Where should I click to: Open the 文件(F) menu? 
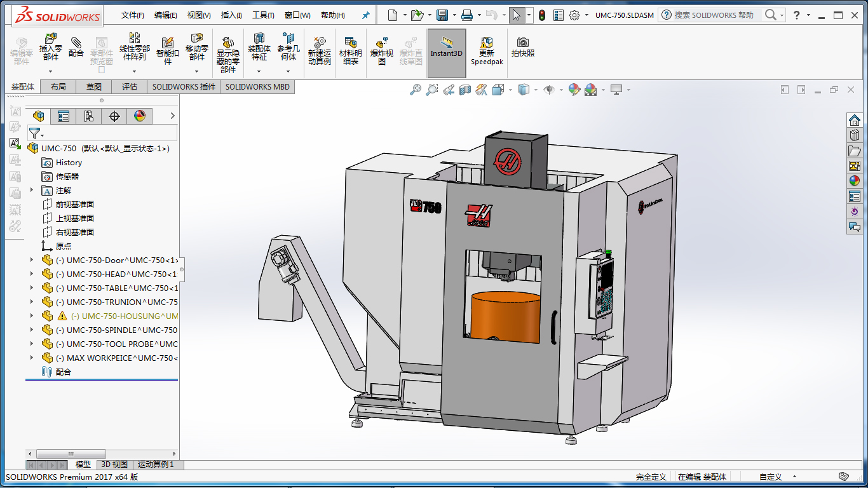(x=133, y=15)
